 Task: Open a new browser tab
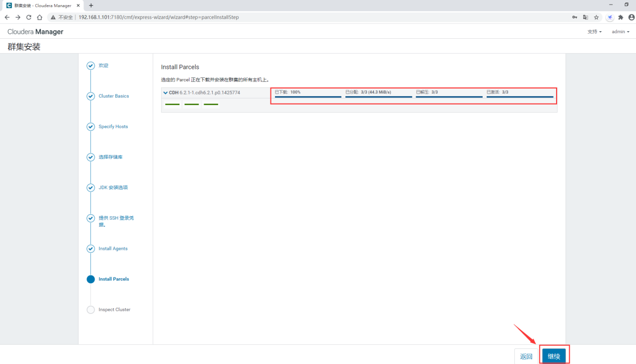click(91, 6)
